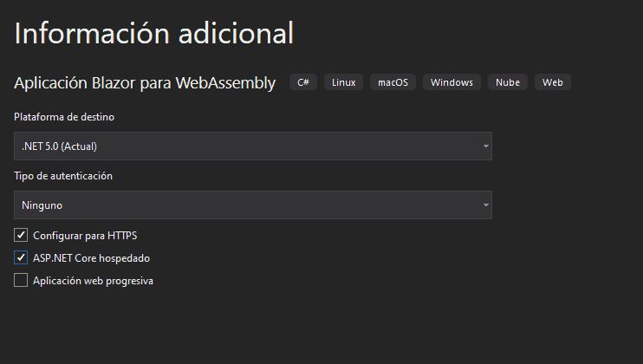This screenshot has width=643, height=364.
Task: Click the Plataforma de destino label
Action: [x=64, y=117]
